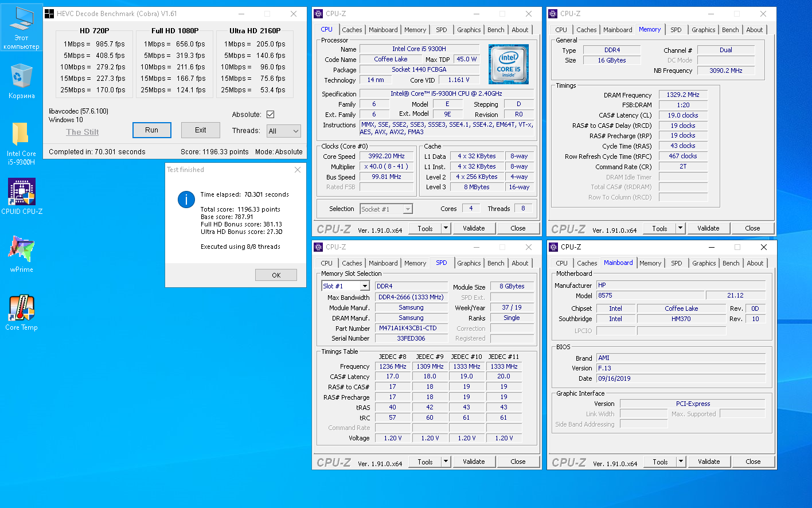Image resolution: width=812 pixels, height=508 pixels.
Task: Open the Bench tab in the Memory window
Action: [x=731, y=30]
